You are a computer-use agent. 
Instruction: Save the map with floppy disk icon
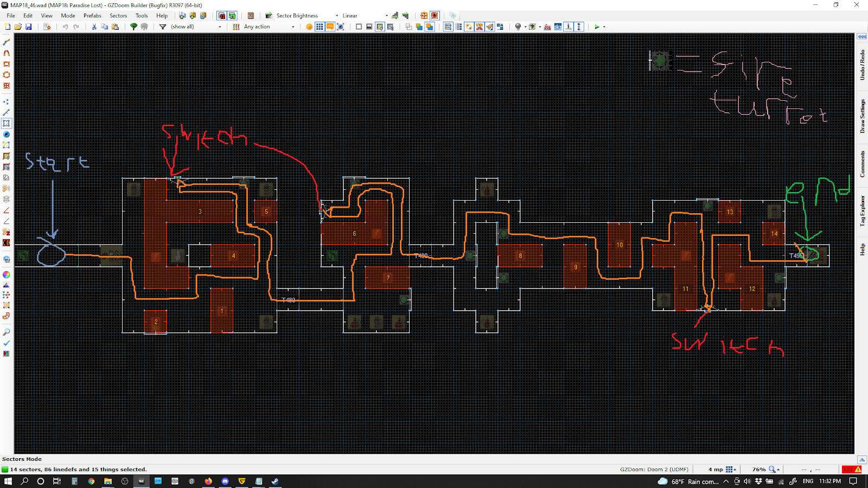(29, 27)
